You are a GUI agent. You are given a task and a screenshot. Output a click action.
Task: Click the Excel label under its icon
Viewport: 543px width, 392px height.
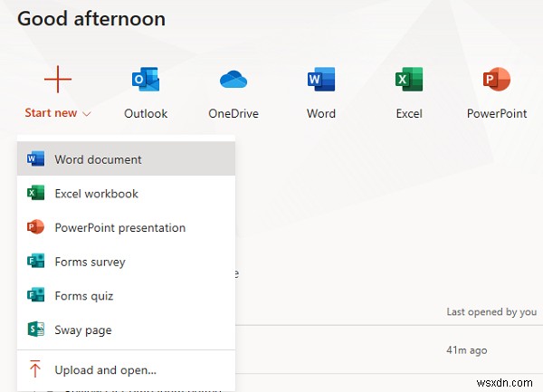pos(409,113)
